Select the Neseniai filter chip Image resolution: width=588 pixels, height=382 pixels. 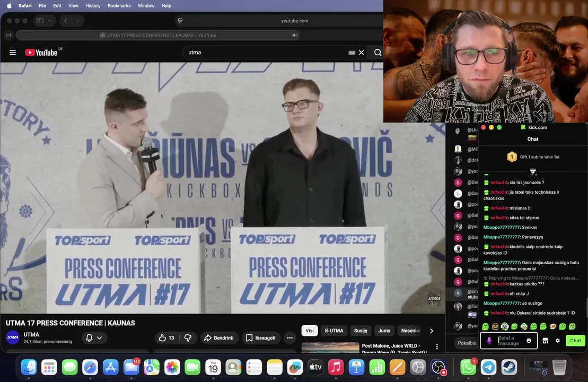pos(410,331)
